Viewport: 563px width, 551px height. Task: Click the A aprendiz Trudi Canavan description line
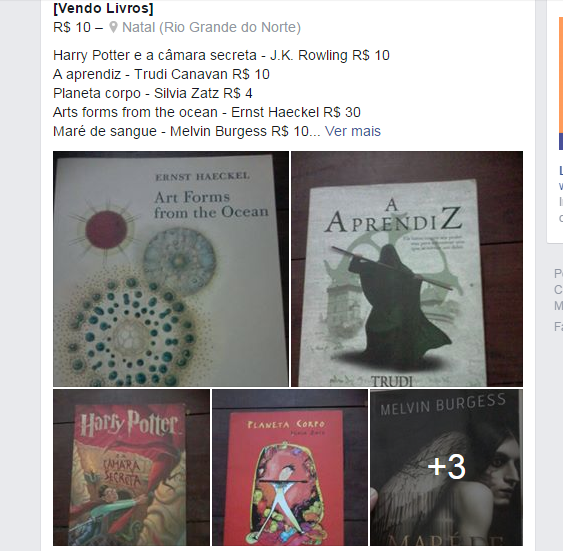161,74
